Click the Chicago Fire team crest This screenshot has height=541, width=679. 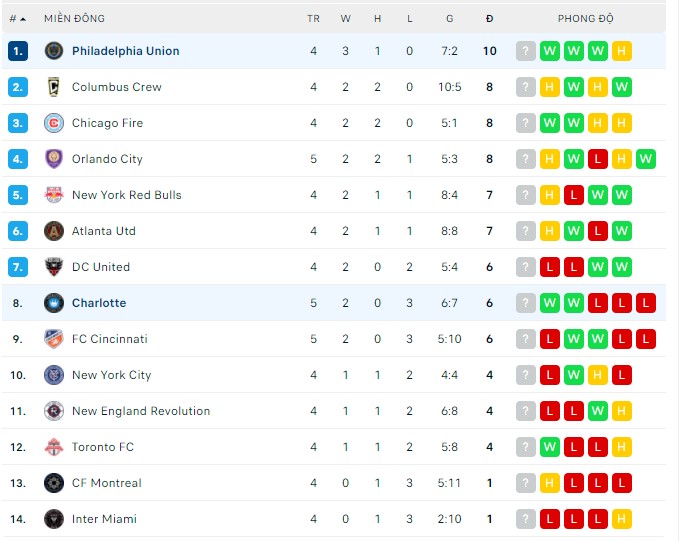tap(54, 123)
